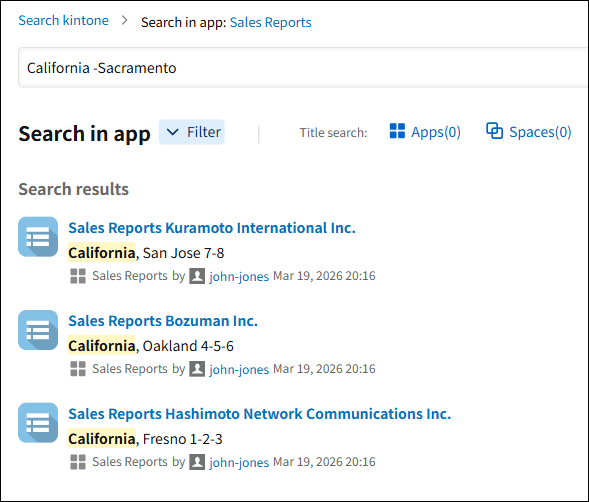Click record icon for Kuramoto International result
Screen dimensions: 589x502
click(38, 237)
